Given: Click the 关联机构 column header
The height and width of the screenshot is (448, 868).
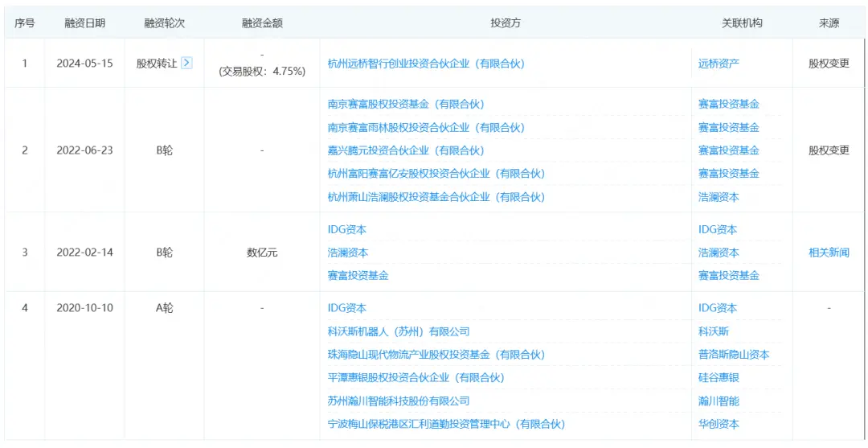Looking at the screenshot, I should [x=742, y=23].
